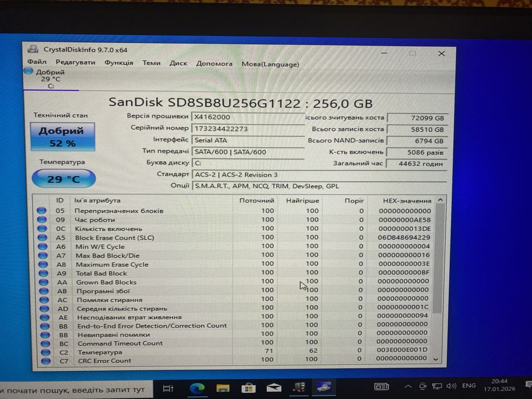Screen dimensions: 532x399
Task: Click the total hours value 44632 годин
Action: pyautogui.click(x=417, y=164)
